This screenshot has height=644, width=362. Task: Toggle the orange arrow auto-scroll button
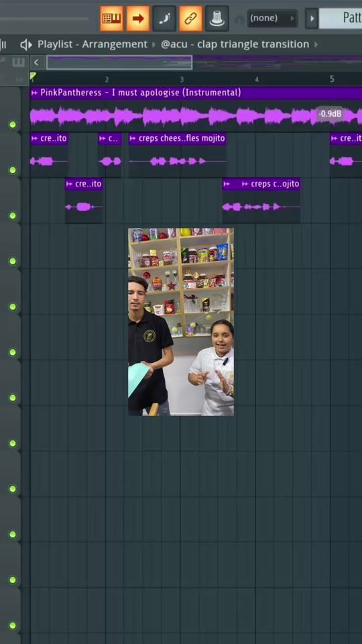[138, 19]
